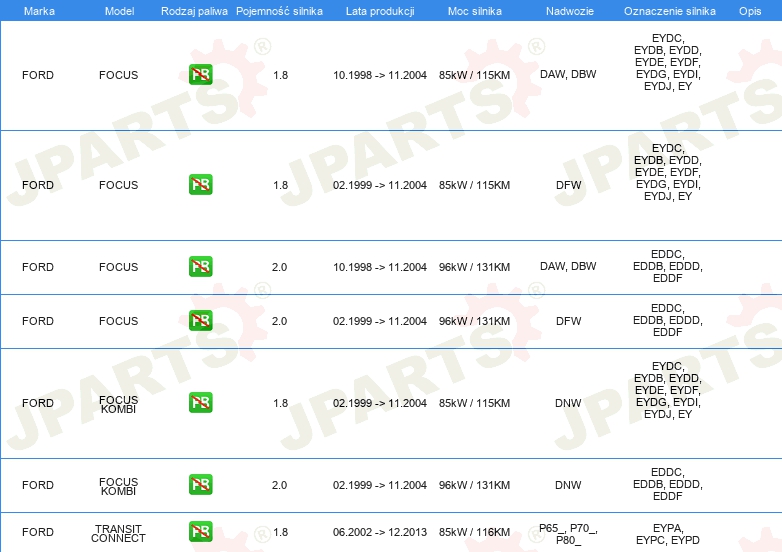
Task: Click EYDC engine codes in Focus 1.8 DFW row
Action: [668, 172]
